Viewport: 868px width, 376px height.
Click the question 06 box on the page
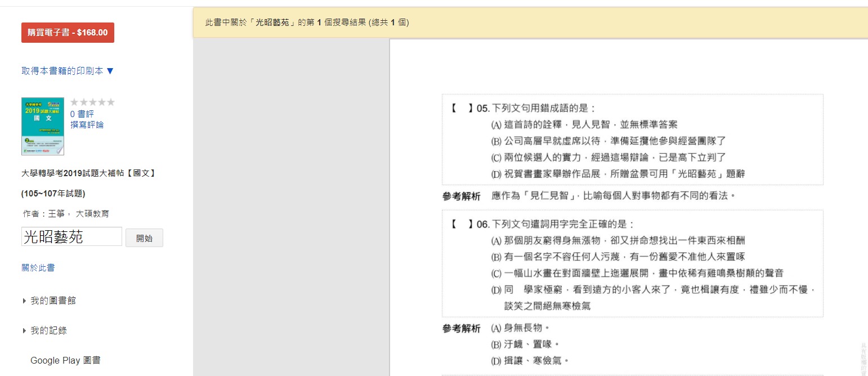click(x=632, y=263)
